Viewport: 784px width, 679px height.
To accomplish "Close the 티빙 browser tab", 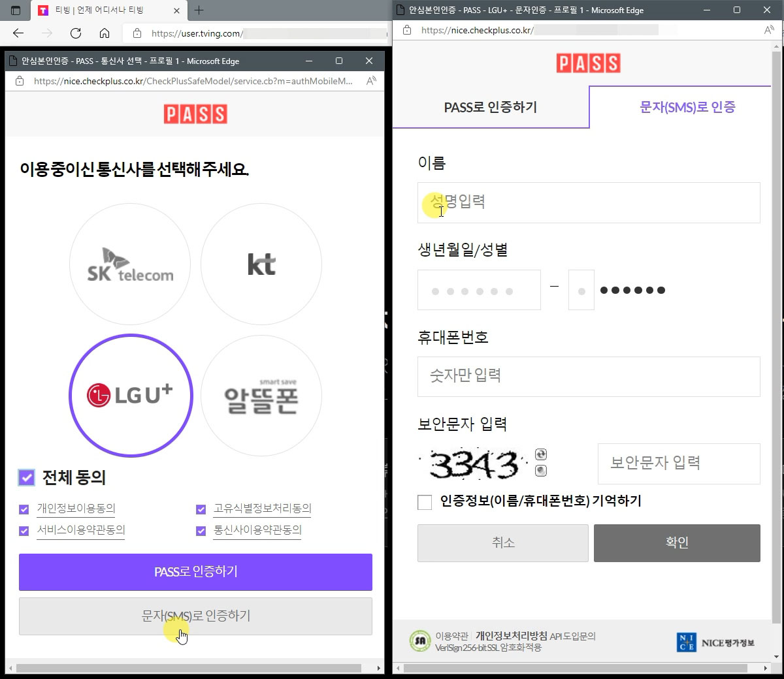I will [177, 10].
